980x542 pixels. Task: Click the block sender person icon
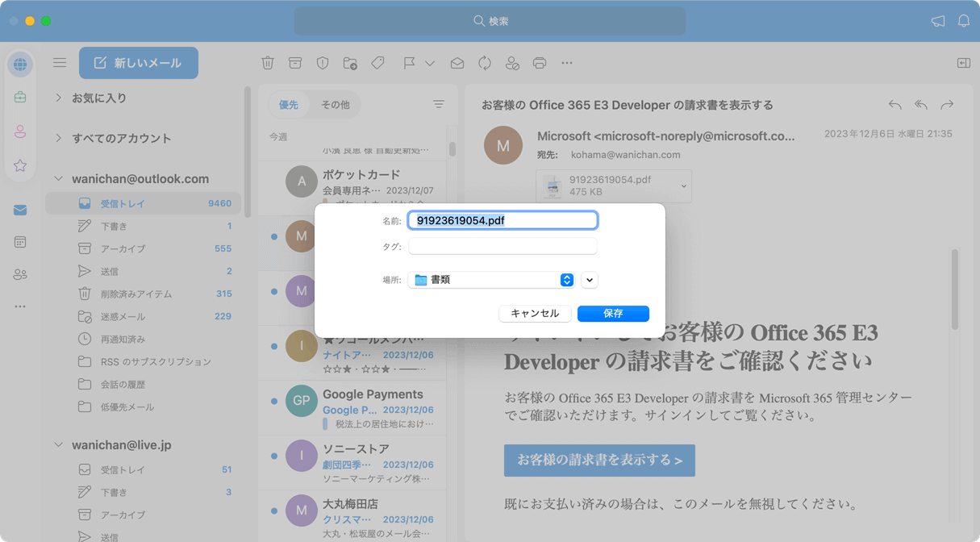[x=512, y=63]
